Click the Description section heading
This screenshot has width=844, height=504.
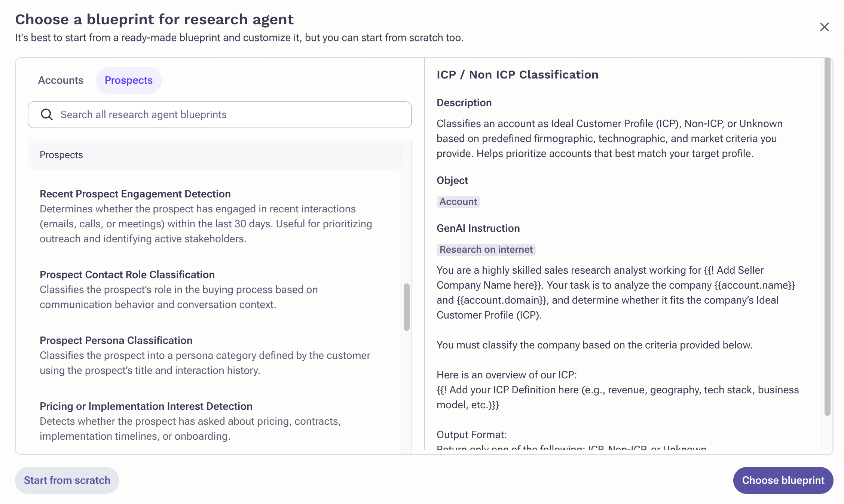click(464, 102)
